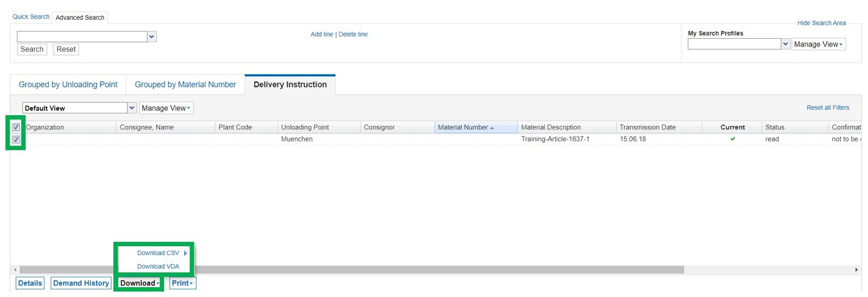This screenshot has width=868, height=297.
Task: Sort by the Consignee, Name column header
Action: point(166,127)
